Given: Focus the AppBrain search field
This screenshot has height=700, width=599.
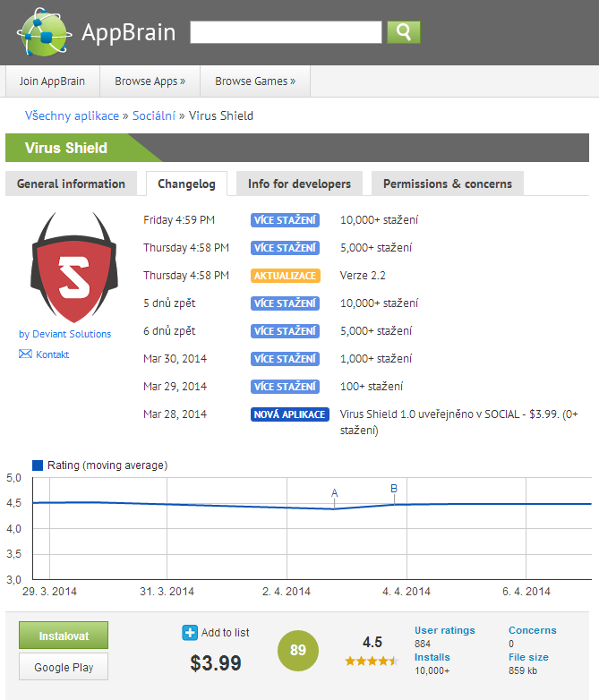Looking at the screenshot, I should (x=286, y=32).
